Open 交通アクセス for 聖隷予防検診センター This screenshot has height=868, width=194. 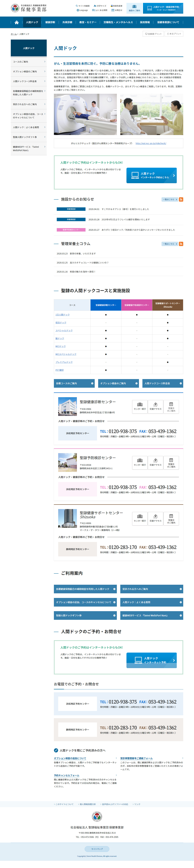click(x=156, y=463)
